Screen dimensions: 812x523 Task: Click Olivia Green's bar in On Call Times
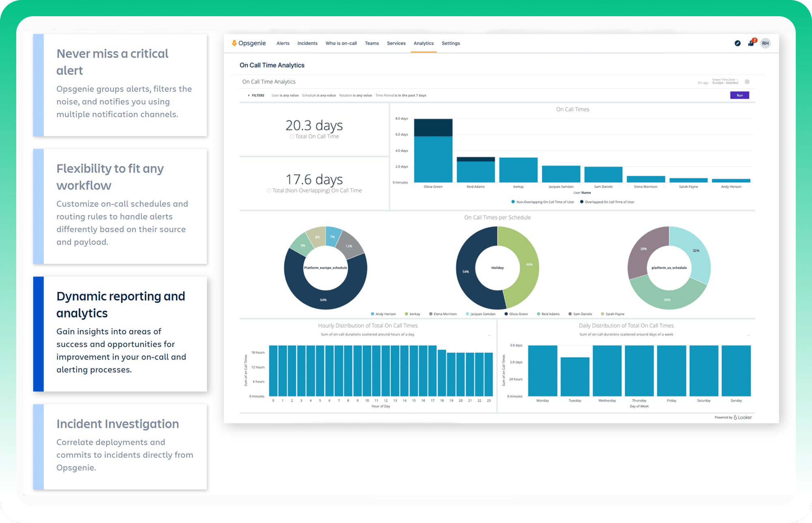coord(433,151)
